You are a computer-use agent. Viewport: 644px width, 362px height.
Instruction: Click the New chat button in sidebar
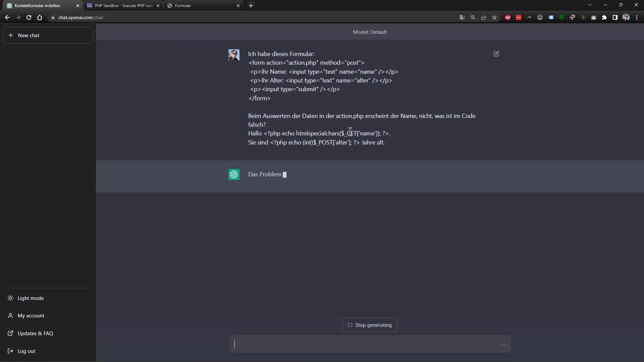[x=48, y=35]
